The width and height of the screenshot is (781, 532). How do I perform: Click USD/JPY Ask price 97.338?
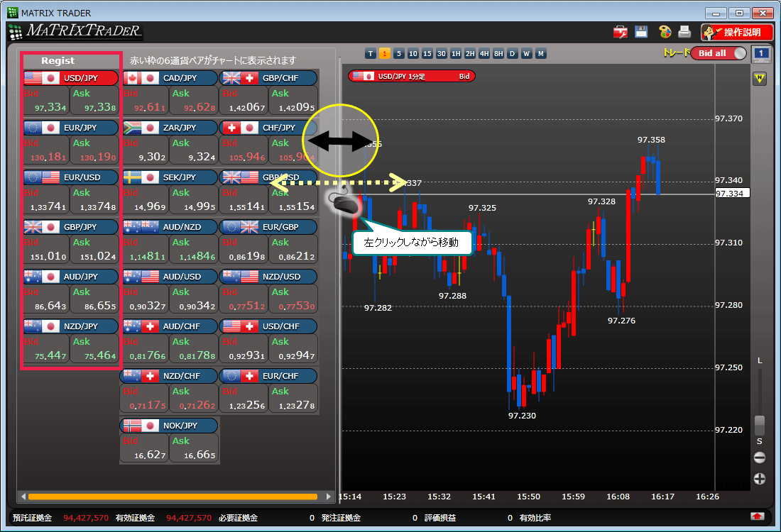coord(100,108)
